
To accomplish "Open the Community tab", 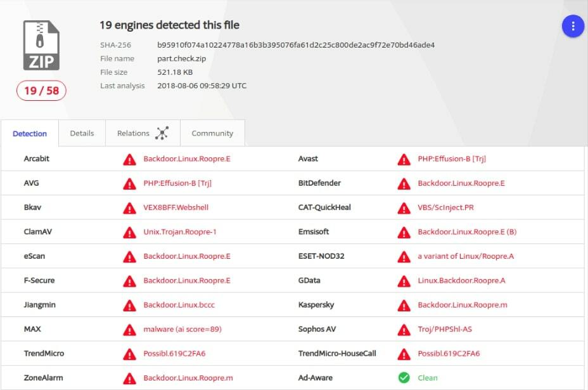I will (212, 133).
